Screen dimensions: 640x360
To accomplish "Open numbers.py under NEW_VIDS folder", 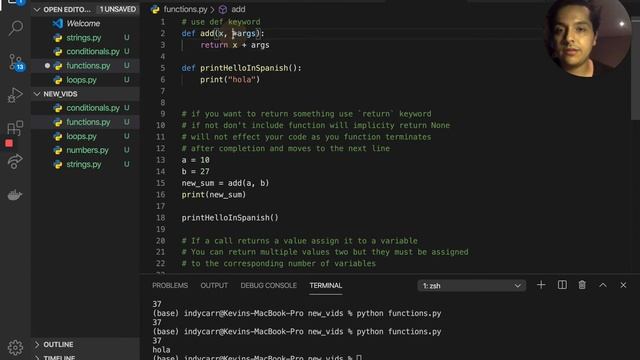I will [x=86, y=150].
